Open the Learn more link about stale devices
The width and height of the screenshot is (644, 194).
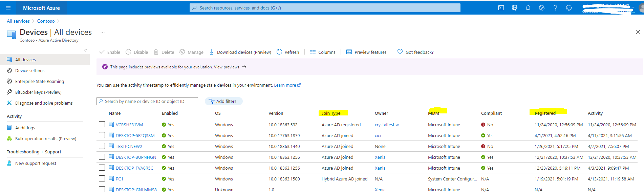287,85
